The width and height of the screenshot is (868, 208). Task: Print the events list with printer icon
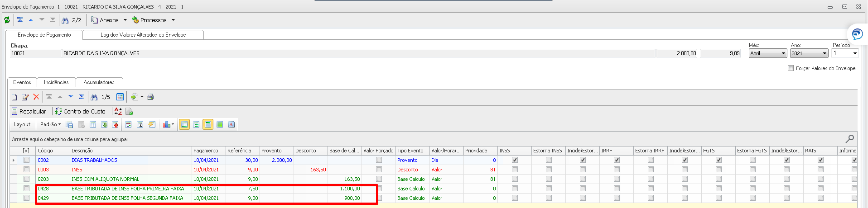pos(150,97)
